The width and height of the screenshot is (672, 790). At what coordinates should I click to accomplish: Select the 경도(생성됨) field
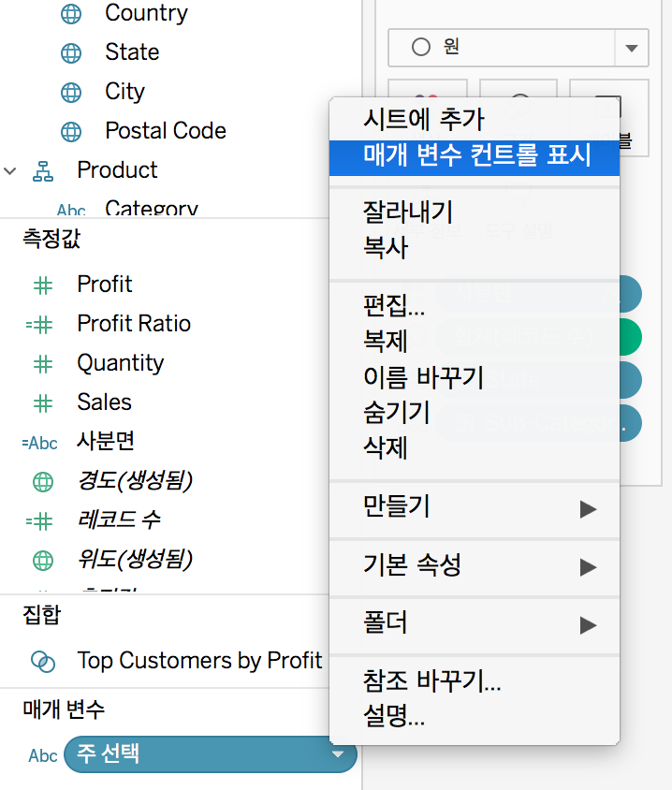tap(135, 481)
